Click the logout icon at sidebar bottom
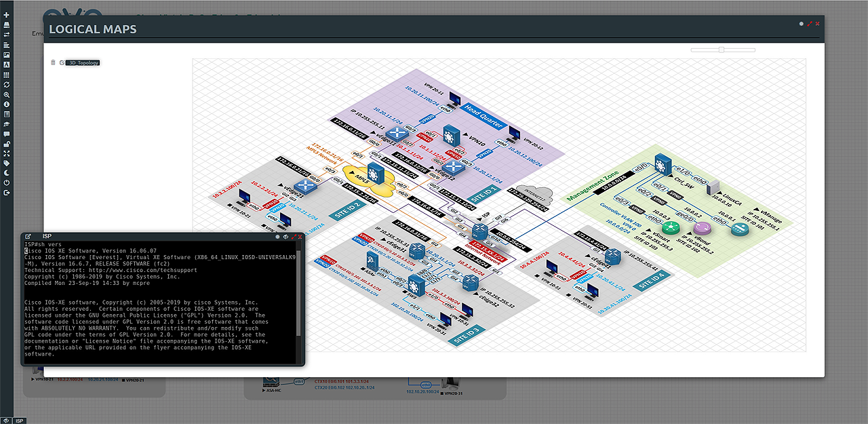868x424 pixels. (x=7, y=193)
